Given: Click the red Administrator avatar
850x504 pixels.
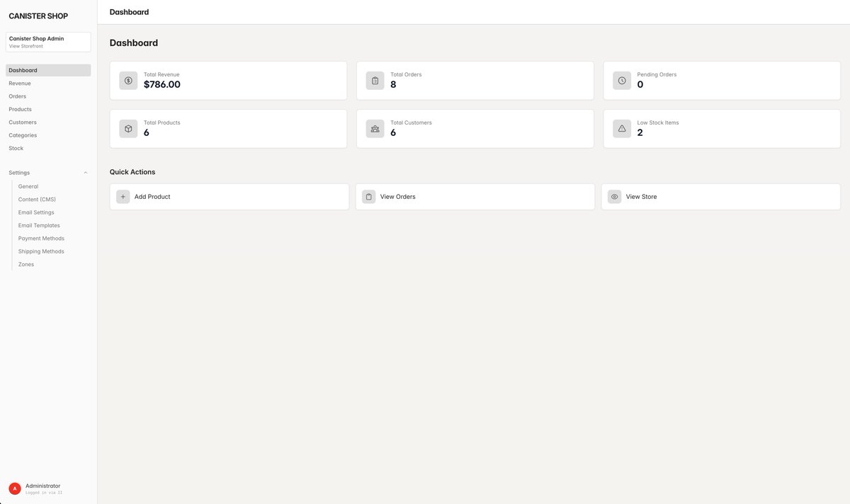Looking at the screenshot, I should (x=15, y=488).
